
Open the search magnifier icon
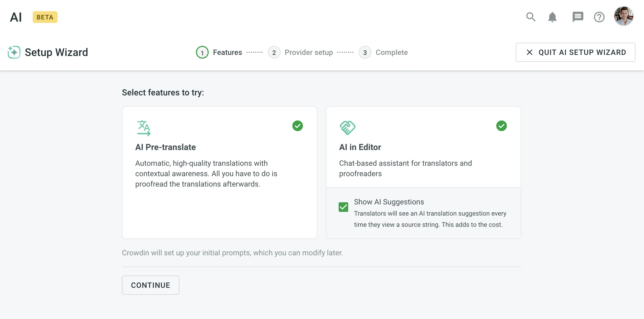click(x=531, y=17)
